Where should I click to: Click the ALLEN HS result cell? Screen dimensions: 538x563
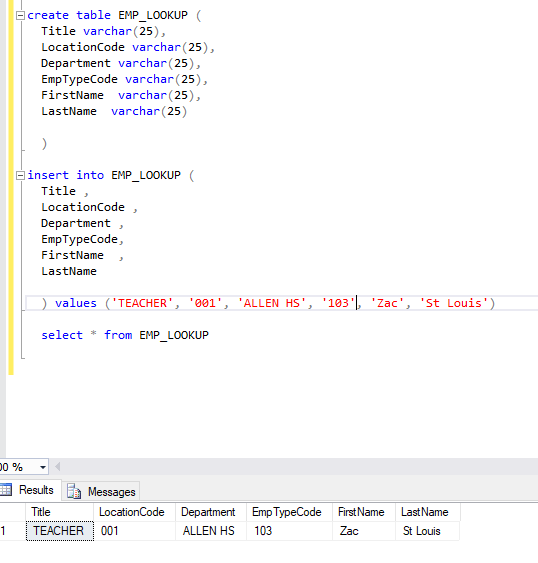[x=211, y=531]
